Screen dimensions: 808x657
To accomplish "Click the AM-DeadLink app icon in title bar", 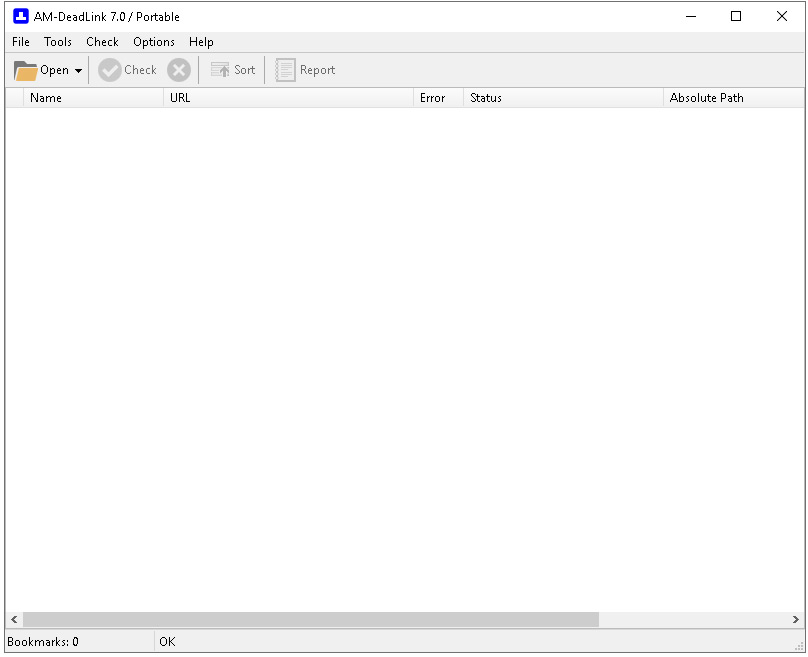I will (x=21, y=16).
